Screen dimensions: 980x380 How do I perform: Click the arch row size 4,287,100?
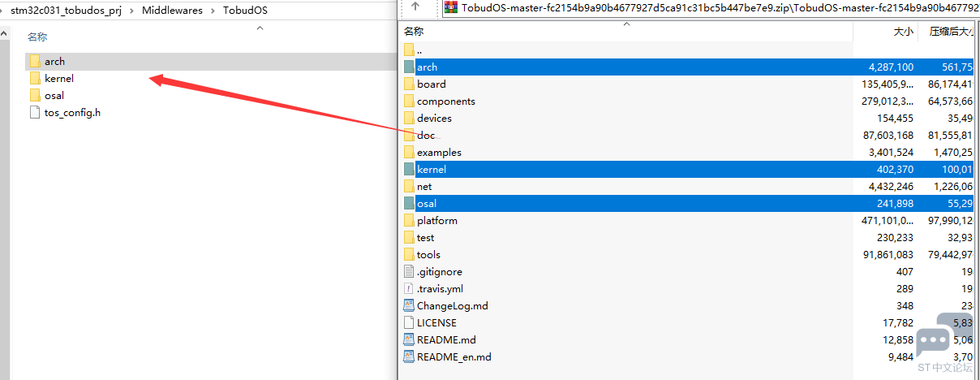pyautogui.click(x=891, y=67)
